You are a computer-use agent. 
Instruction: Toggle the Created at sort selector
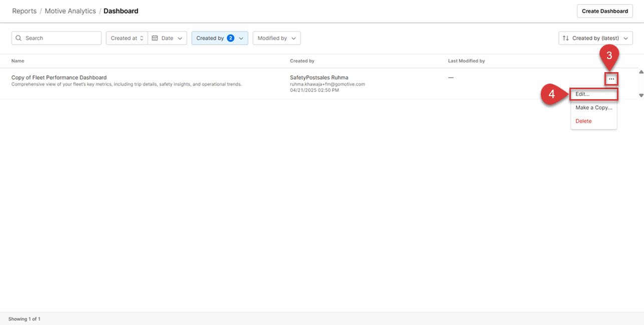[127, 38]
